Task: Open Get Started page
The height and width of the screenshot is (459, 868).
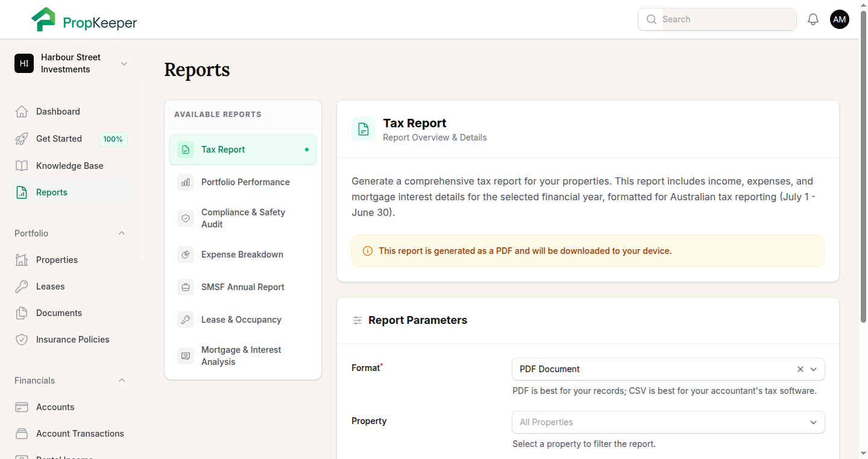Action: (71, 139)
